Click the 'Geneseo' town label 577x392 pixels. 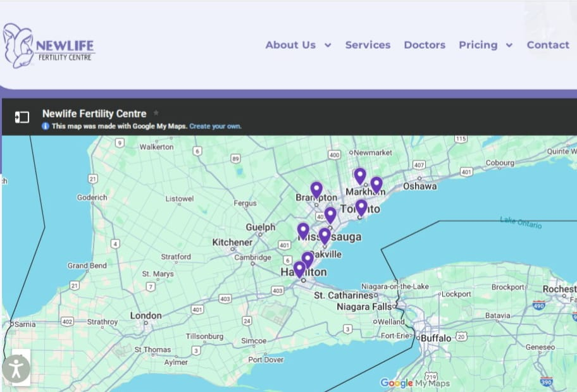coord(540,347)
